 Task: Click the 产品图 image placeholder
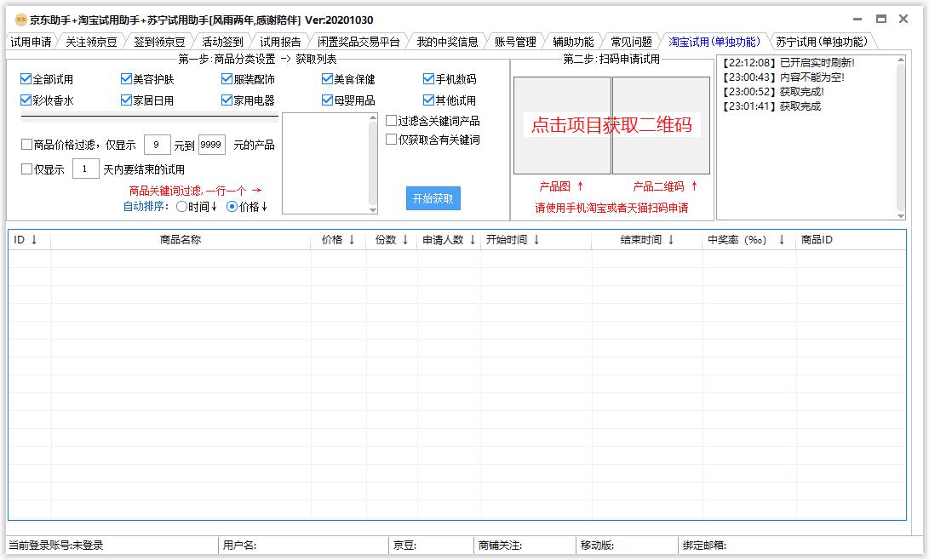click(x=562, y=125)
